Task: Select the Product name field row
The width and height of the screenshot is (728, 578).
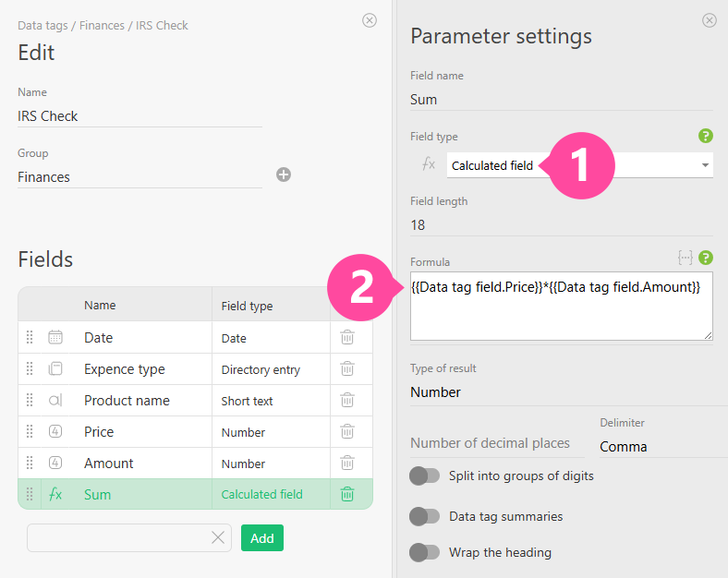Action: point(127,401)
